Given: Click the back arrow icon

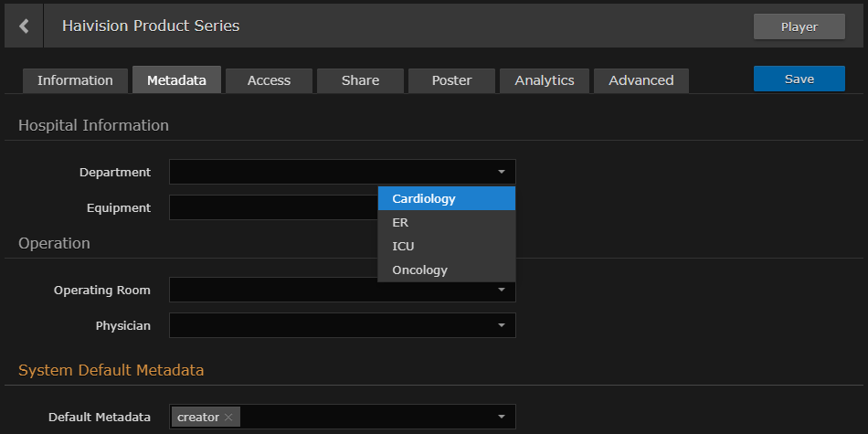Looking at the screenshot, I should tap(24, 26).
